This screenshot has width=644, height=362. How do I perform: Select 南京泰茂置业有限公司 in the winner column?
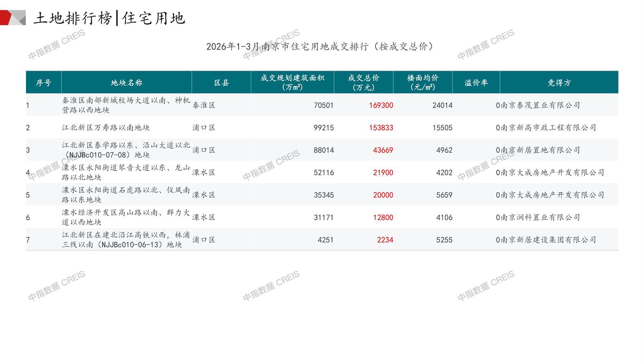540,105
